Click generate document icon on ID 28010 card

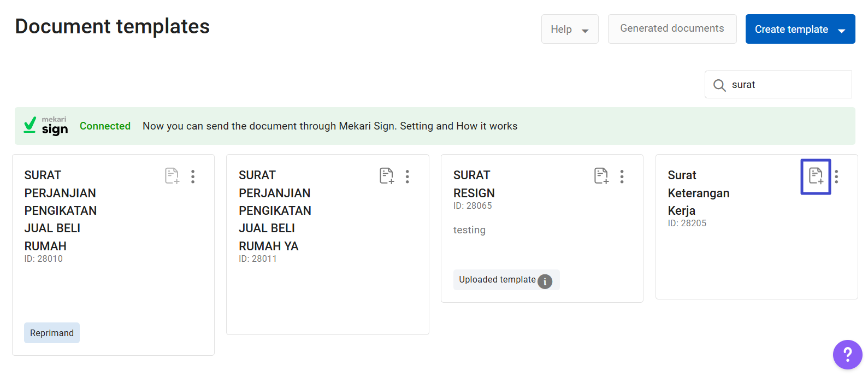[x=172, y=176]
